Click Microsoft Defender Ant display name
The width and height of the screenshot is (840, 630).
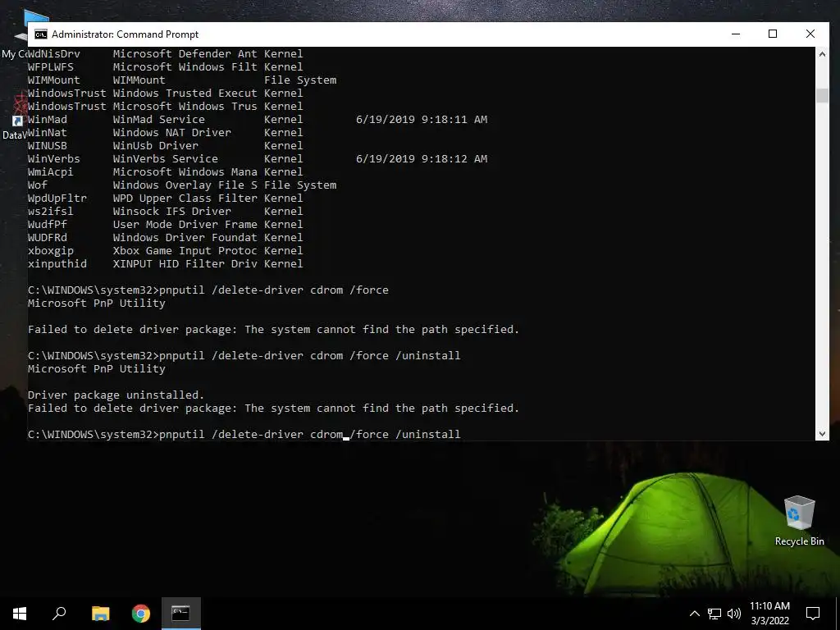click(x=185, y=53)
